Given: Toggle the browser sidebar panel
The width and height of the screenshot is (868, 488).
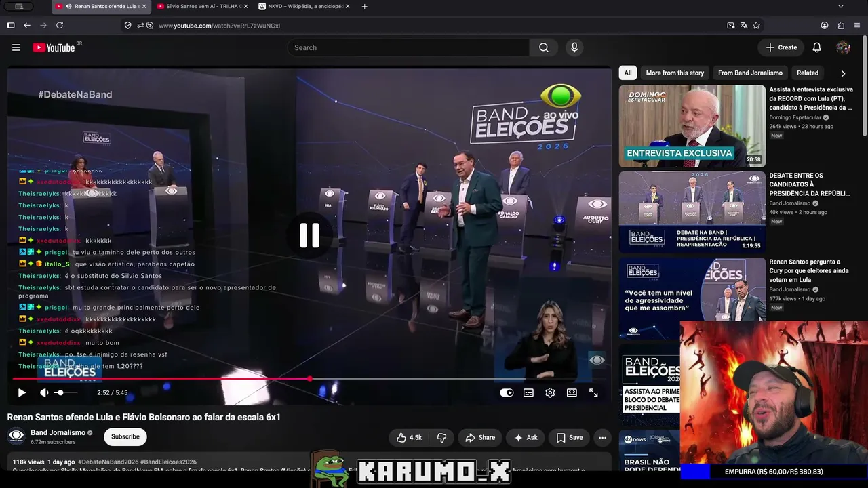Looking at the screenshot, I should 11,25.
